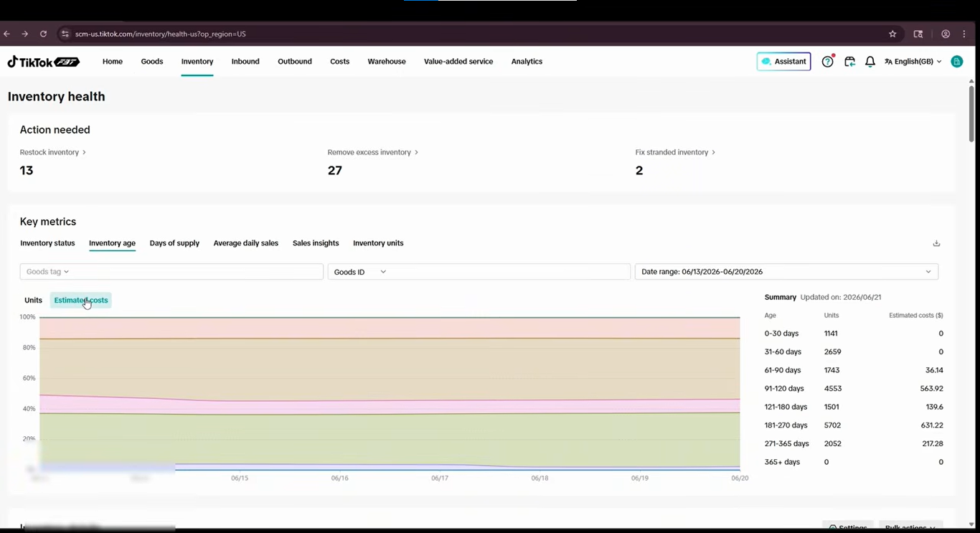The height and width of the screenshot is (533, 980).
Task: Click the 91-120 days cost value 563.92
Action: pyautogui.click(x=931, y=389)
